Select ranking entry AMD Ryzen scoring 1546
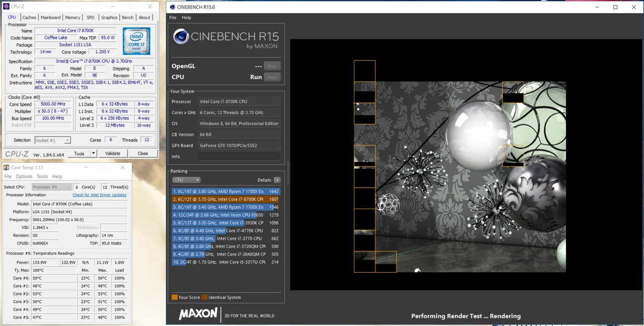The width and height of the screenshot is (644, 326). [226, 207]
